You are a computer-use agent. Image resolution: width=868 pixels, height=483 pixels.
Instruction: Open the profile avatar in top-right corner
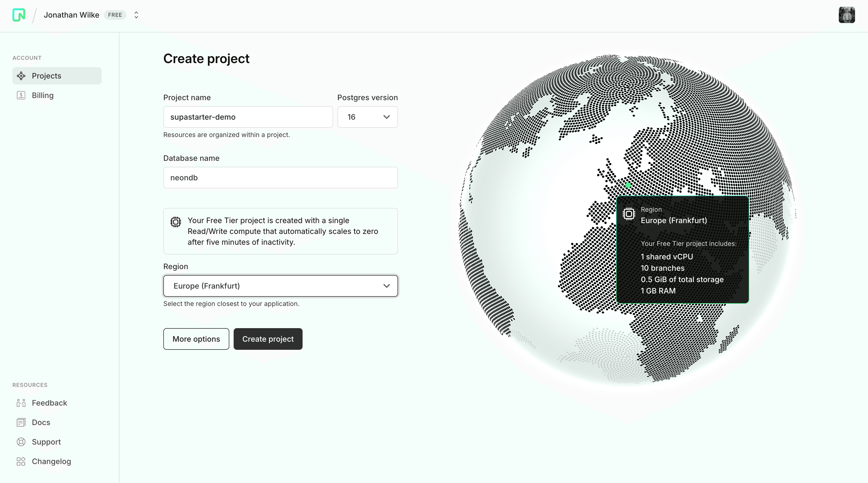click(847, 15)
